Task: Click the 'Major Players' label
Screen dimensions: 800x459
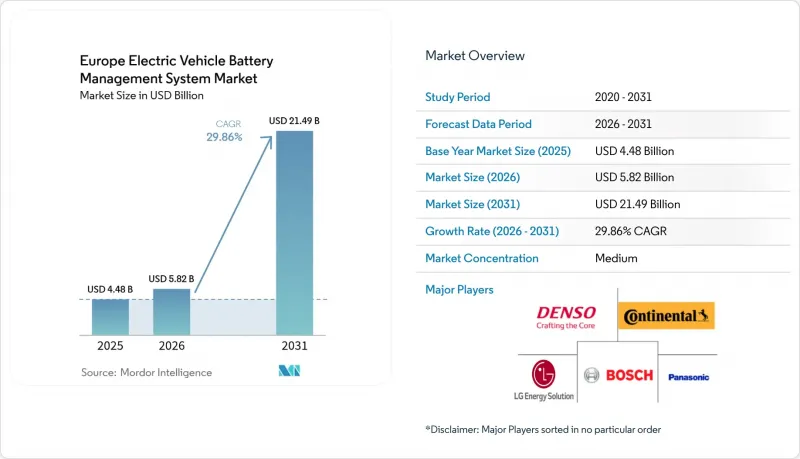Action: pyautogui.click(x=459, y=290)
